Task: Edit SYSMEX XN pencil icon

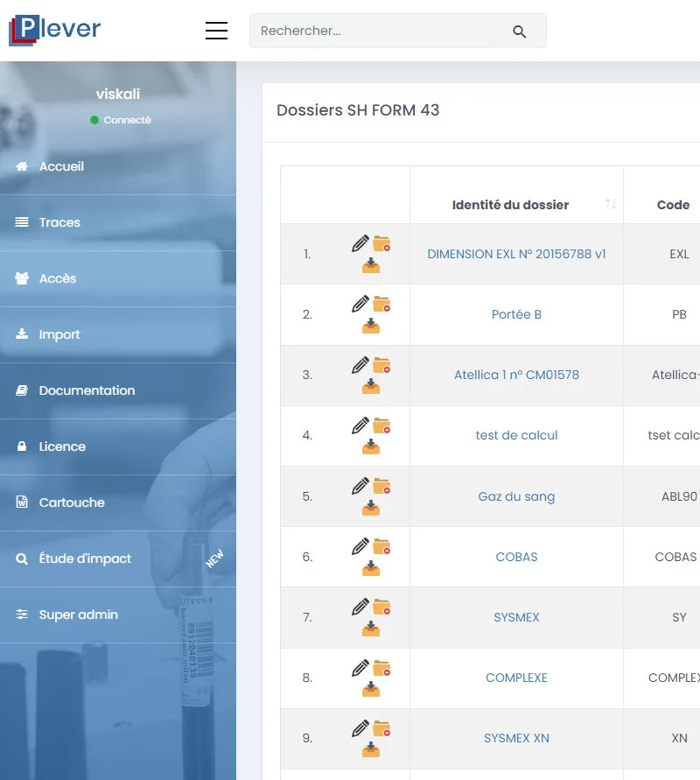Action: pos(360,727)
